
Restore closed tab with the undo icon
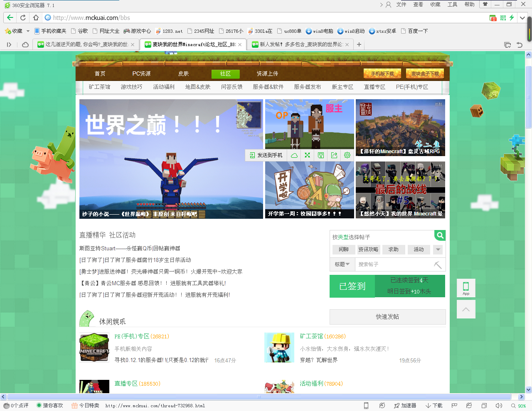520,44
